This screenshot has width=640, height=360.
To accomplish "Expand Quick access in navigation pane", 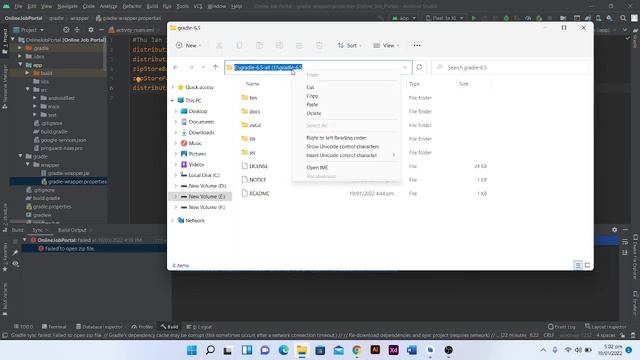I will 173,87.
